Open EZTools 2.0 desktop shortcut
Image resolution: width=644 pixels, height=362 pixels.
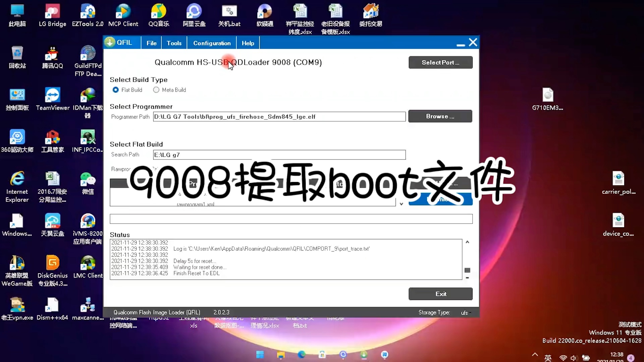click(88, 15)
